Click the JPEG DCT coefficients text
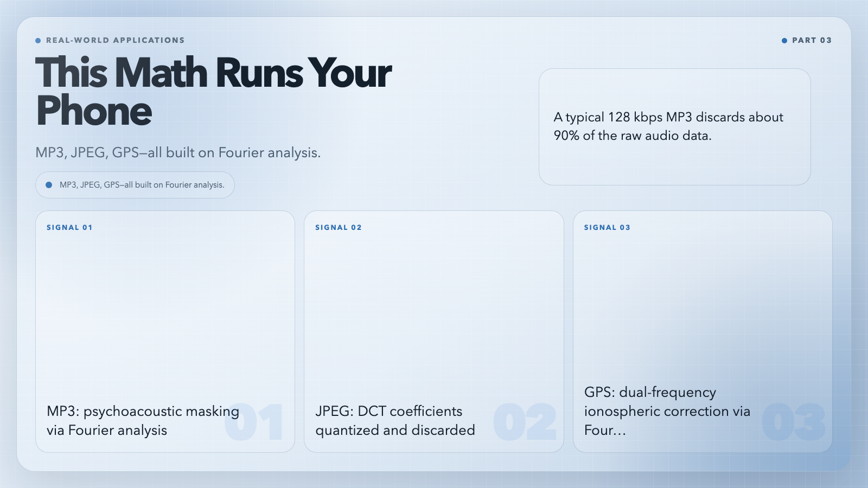The width and height of the screenshot is (868, 488). point(395,421)
